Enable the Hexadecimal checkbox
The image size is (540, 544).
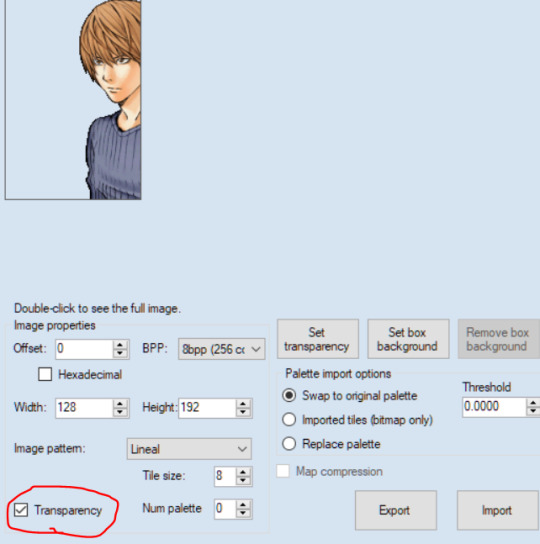click(45, 374)
